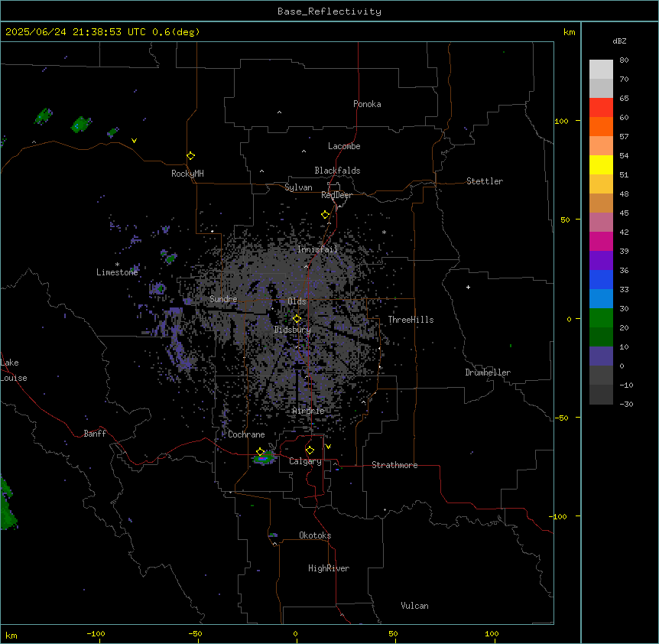Select the green 20-30 dBZ legend swatch
Image resolution: width=659 pixels, height=644 pixels.
coord(601,318)
